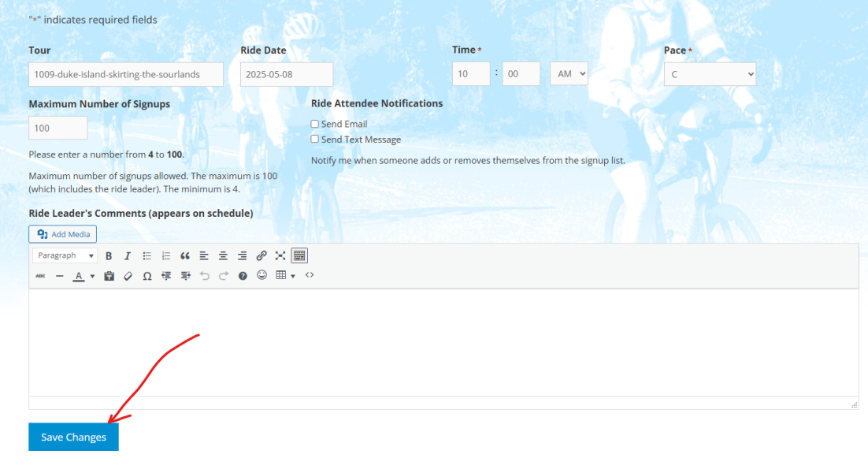Screen dimensions: 868x473
Task: Insert a special character with the Omega icon
Action: pyautogui.click(x=147, y=276)
